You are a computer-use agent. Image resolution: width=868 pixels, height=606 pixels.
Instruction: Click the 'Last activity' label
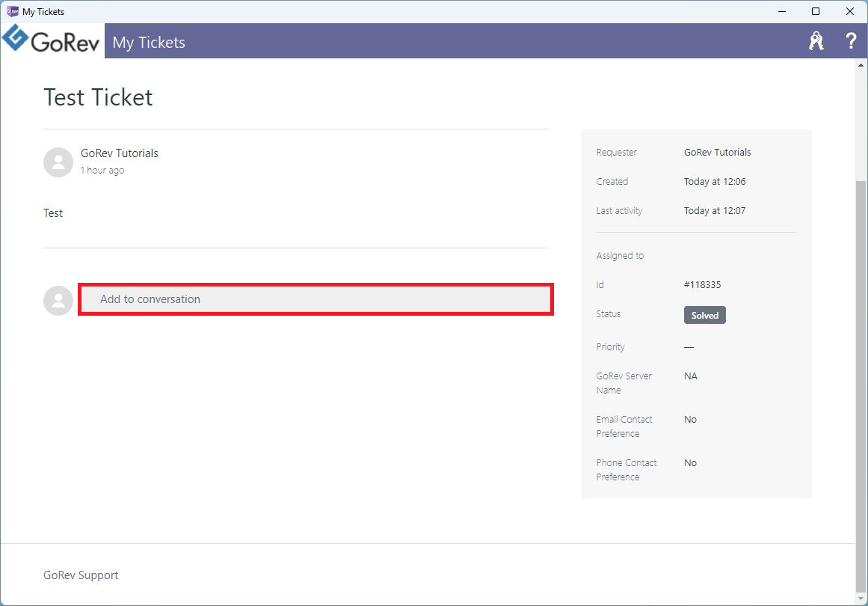click(620, 211)
